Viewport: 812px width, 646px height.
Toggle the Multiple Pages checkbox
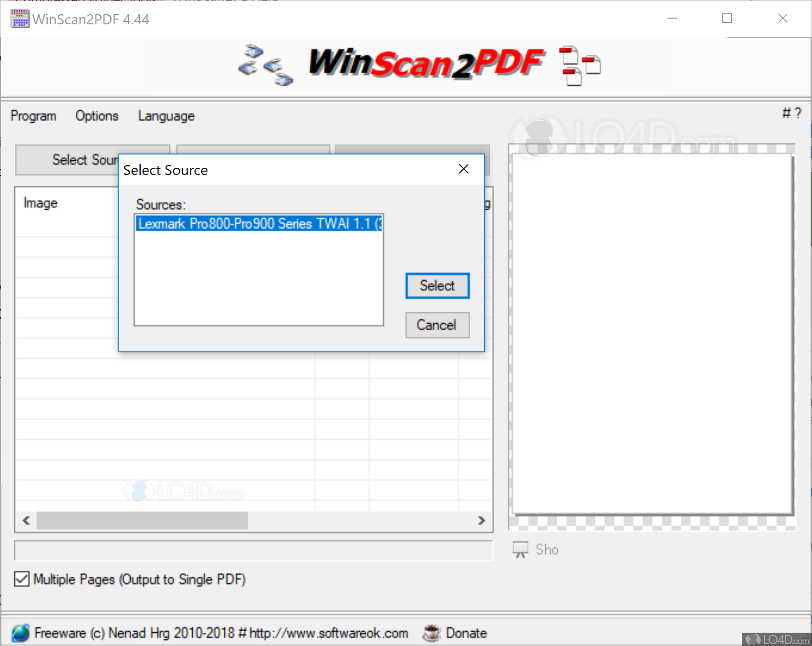tap(22, 579)
